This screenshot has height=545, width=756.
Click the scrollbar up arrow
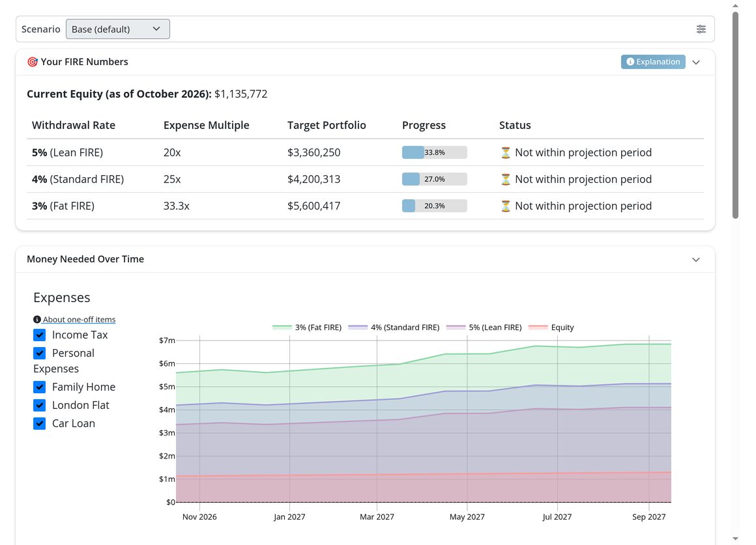(735, 6)
